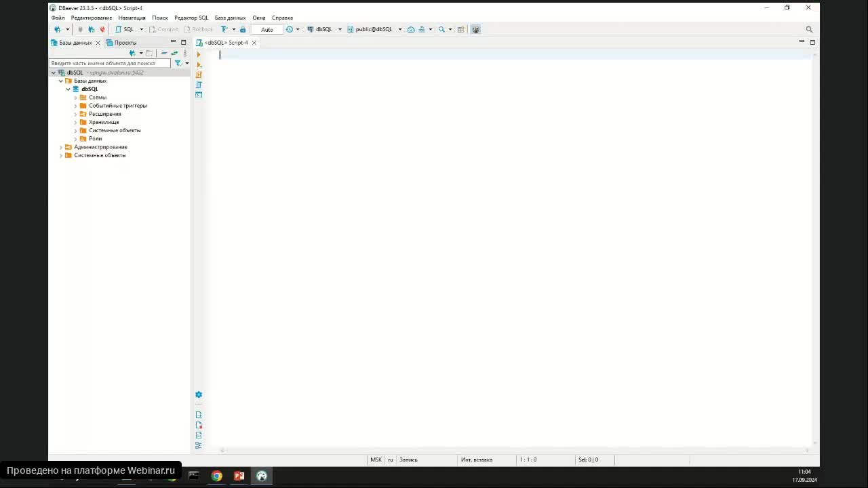Expand the SQL button dropdown arrow

tap(142, 29)
